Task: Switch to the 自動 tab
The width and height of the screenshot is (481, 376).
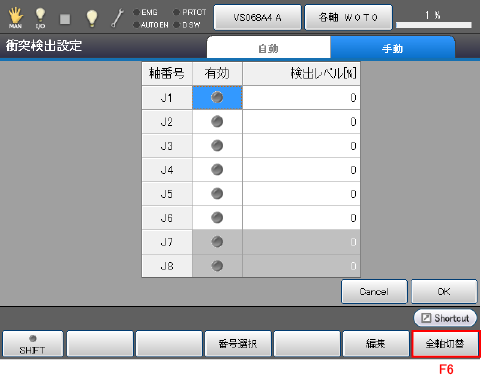Action: tap(268, 48)
